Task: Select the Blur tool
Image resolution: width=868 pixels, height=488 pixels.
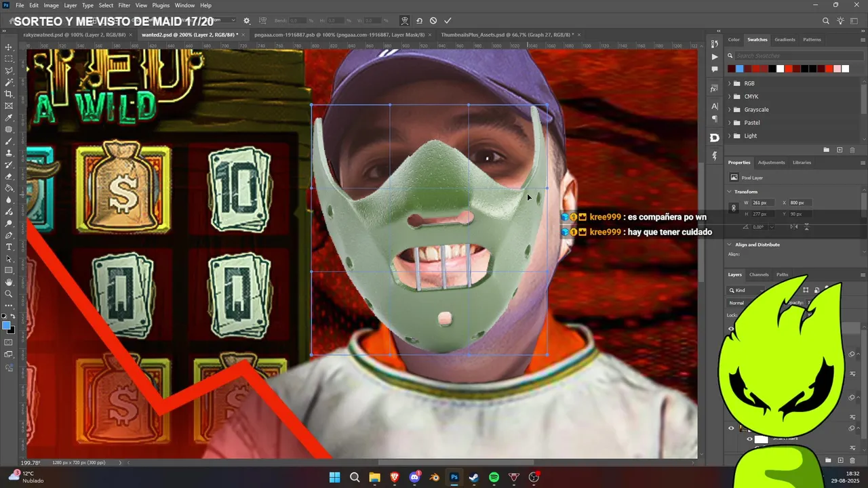Action: pyautogui.click(x=9, y=200)
